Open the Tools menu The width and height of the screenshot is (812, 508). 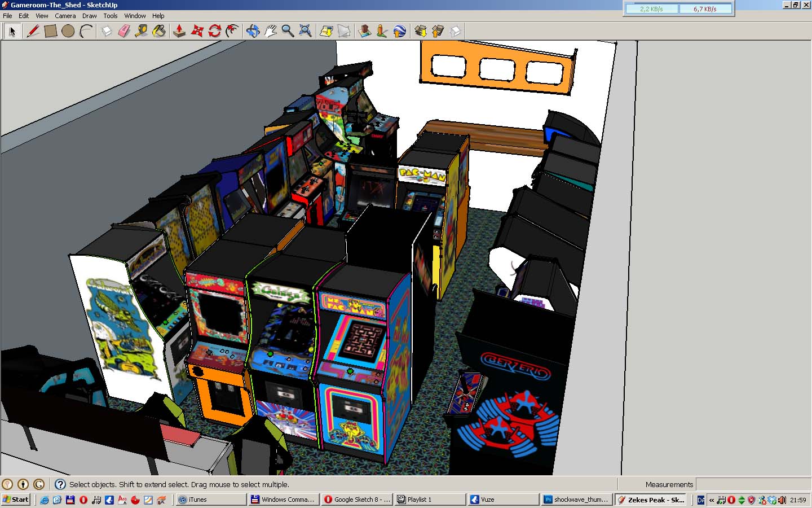tap(111, 16)
